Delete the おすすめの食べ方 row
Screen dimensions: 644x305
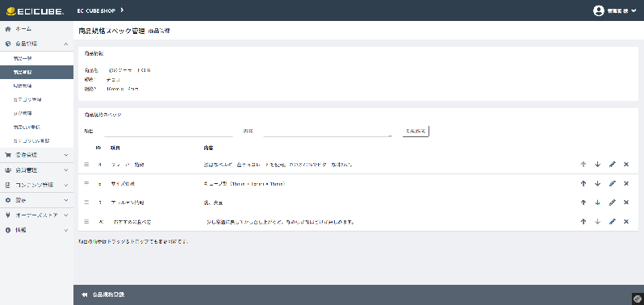point(626,222)
